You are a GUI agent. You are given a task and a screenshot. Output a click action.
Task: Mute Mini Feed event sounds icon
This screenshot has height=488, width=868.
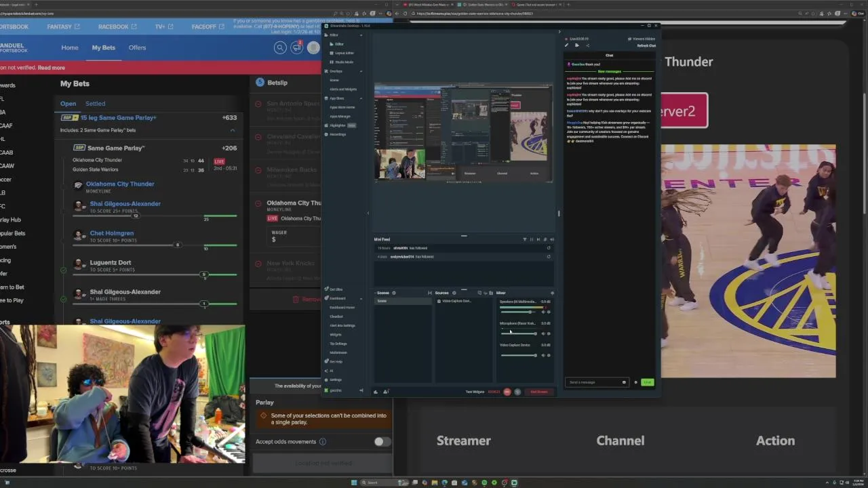[551, 239]
